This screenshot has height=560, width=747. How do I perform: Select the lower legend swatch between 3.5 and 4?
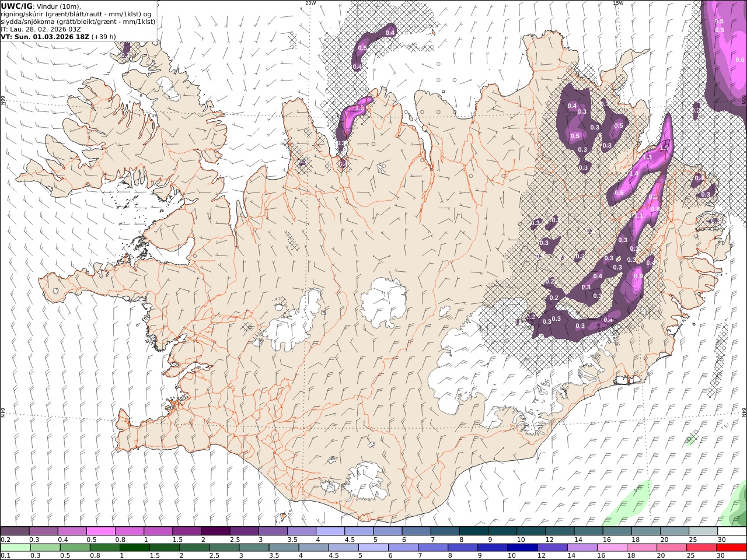click(284, 547)
